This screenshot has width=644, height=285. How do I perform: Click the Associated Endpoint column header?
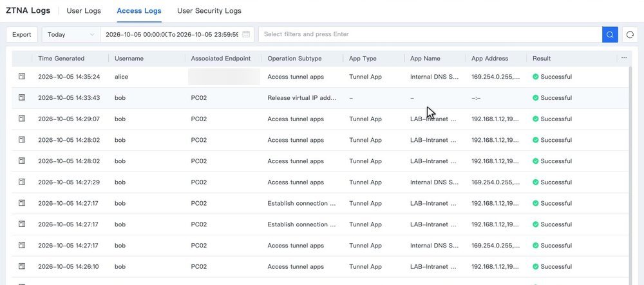click(x=220, y=59)
